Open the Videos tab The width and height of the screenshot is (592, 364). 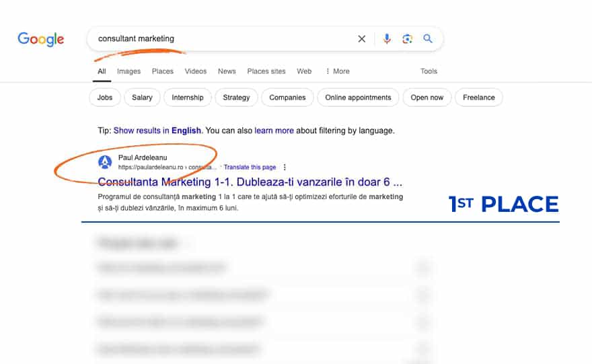point(196,71)
